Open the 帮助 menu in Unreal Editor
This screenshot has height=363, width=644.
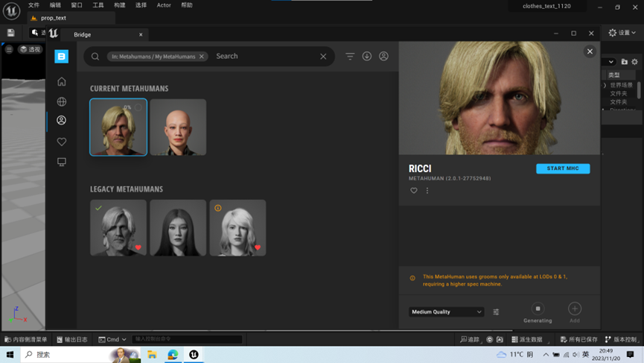pyautogui.click(x=187, y=5)
